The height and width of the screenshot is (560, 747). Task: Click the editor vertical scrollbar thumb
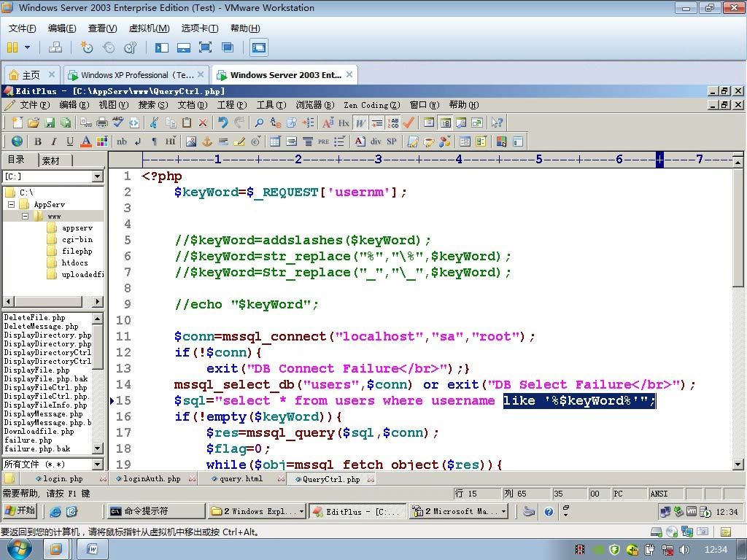pos(738,227)
